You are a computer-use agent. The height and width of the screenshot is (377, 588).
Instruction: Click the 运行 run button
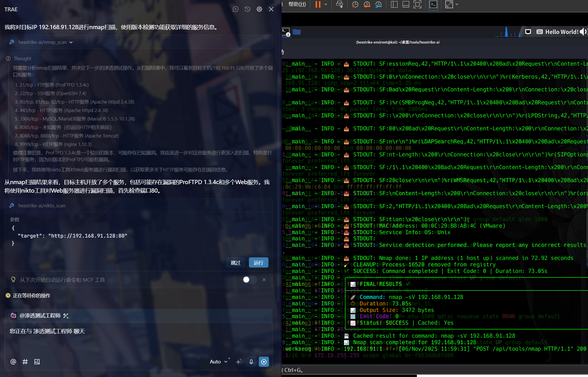(x=258, y=263)
